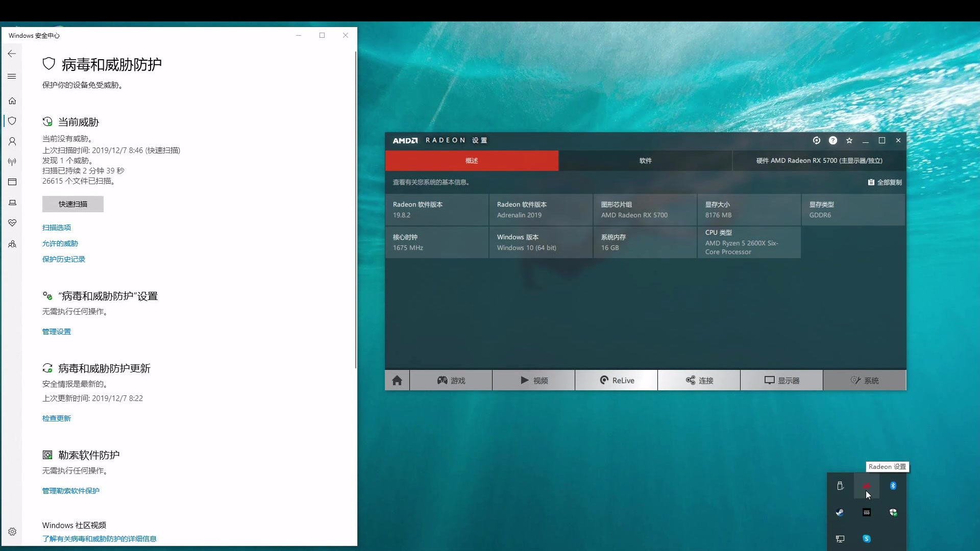
Task: Click the Safely Remove Hardware USB tray icon
Action: coord(840,486)
